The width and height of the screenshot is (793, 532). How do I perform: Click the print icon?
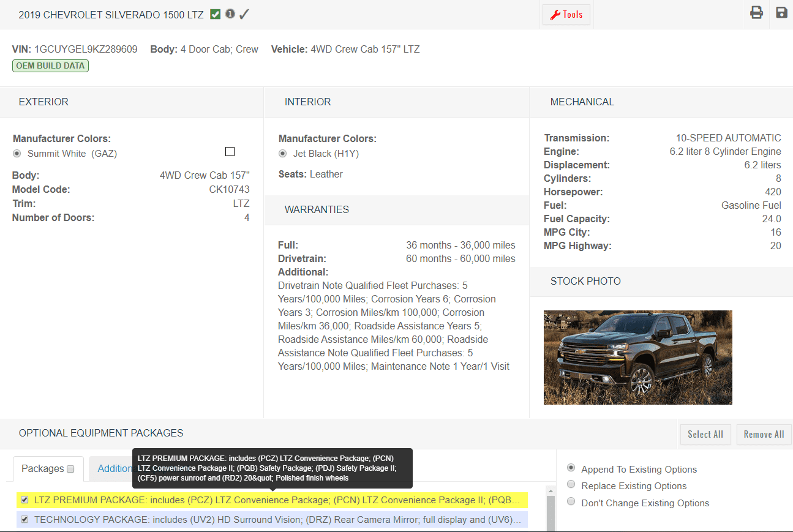pyautogui.click(x=757, y=13)
